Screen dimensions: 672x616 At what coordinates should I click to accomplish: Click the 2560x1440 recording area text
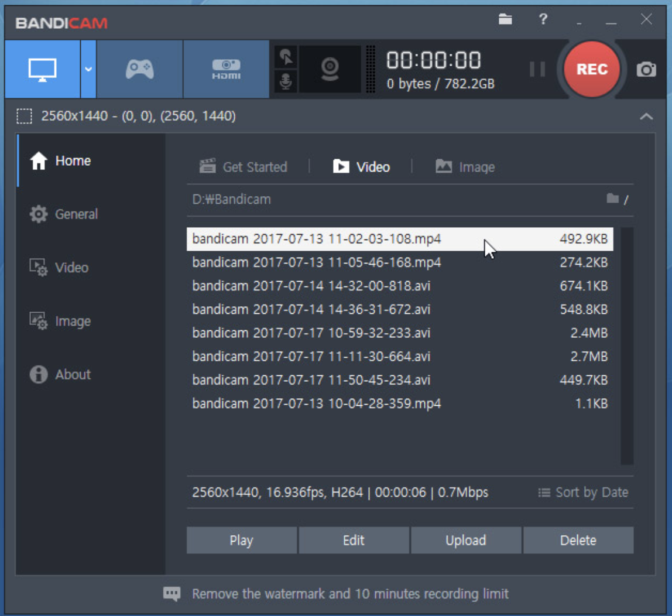pos(138,116)
